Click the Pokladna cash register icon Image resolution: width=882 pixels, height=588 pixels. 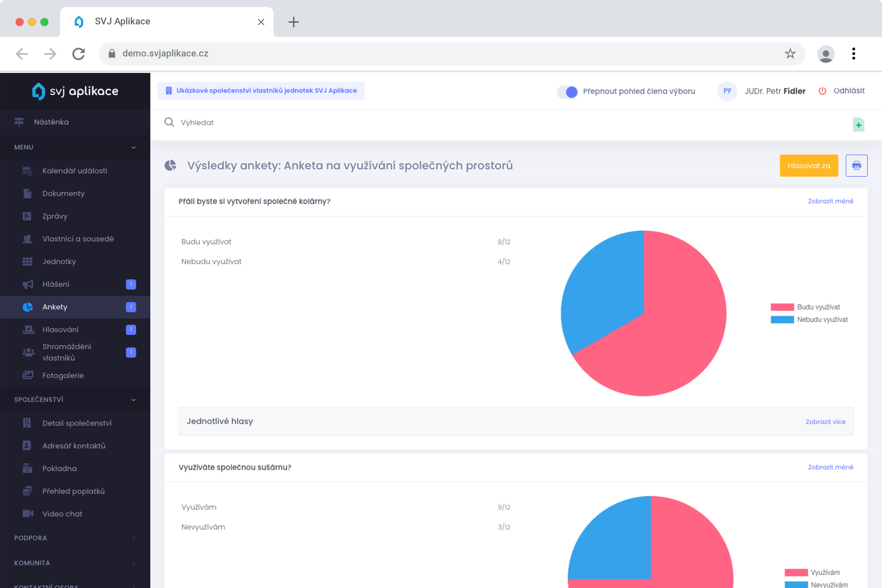pos(27,468)
